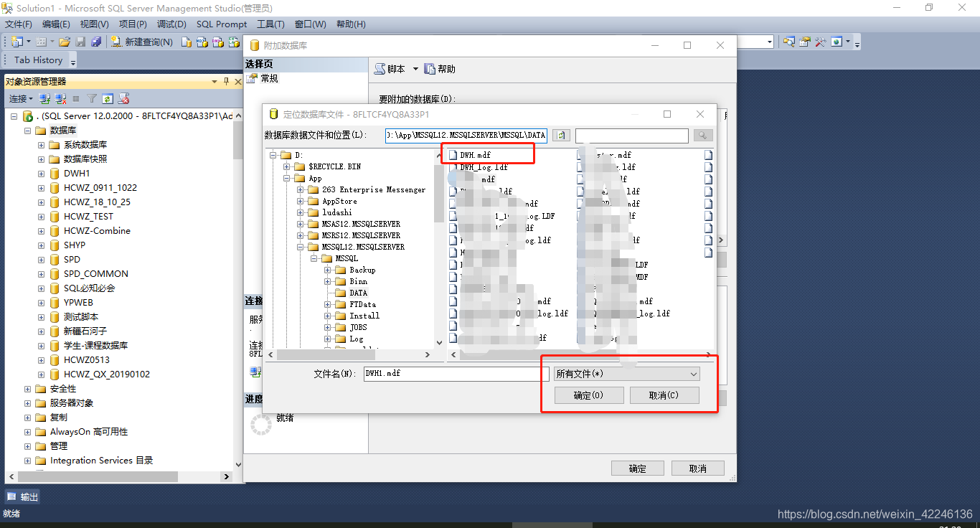Expand the $RECYCLE.BIN folder in file tree

tap(286, 166)
